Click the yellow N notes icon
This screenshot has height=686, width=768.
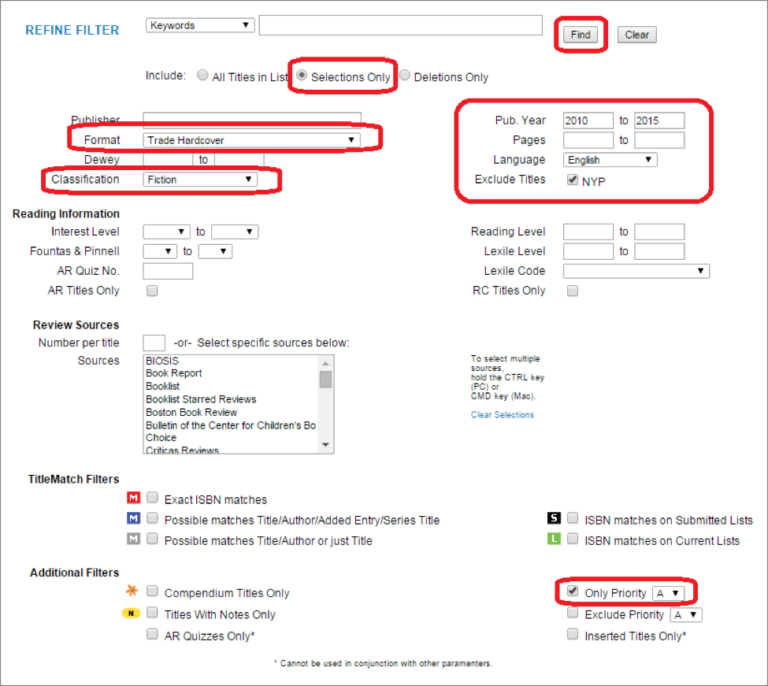coord(132,614)
